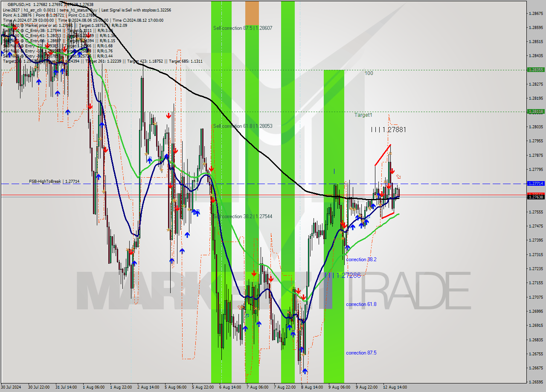Select the 'Sell correction 38.2 | 1.27544' label

click(x=243, y=216)
